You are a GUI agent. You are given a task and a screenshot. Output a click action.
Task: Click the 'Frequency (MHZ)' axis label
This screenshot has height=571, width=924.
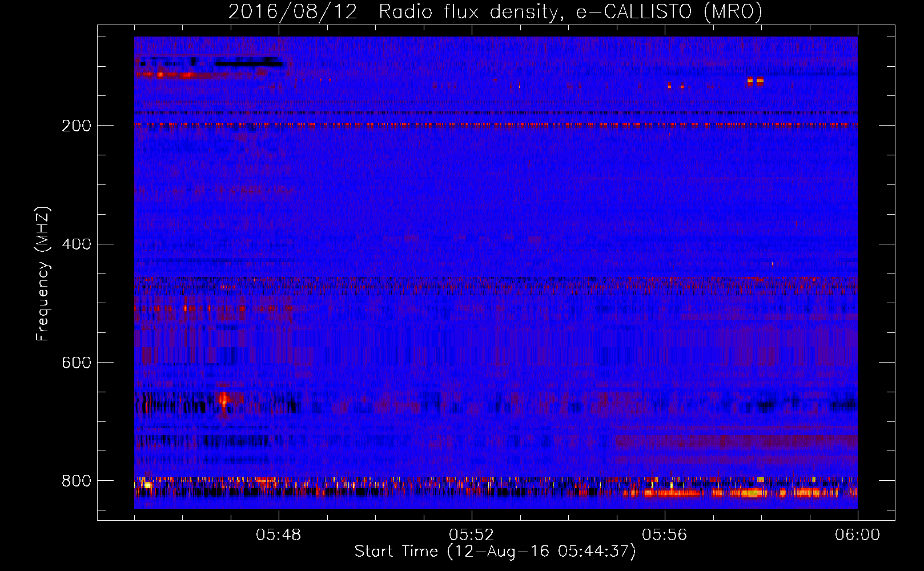[43, 274]
